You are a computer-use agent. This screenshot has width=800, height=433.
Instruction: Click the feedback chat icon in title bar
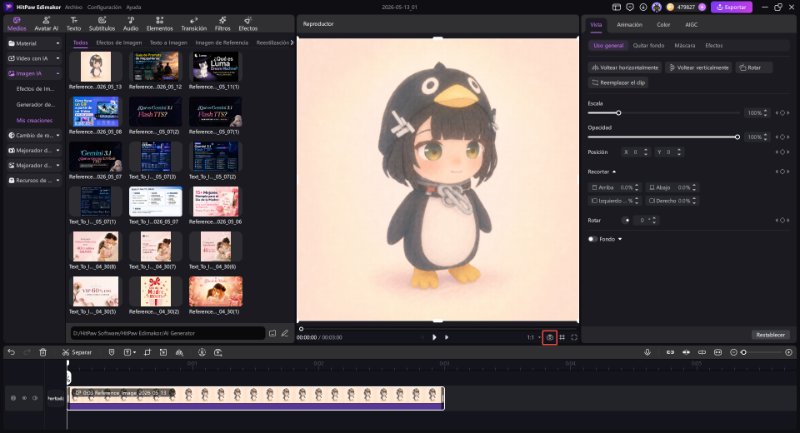coord(630,7)
